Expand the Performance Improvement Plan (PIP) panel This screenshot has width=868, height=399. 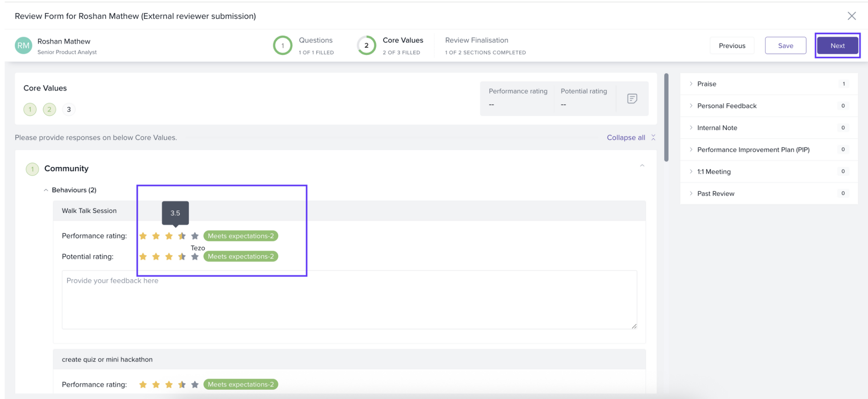coord(753,150)
